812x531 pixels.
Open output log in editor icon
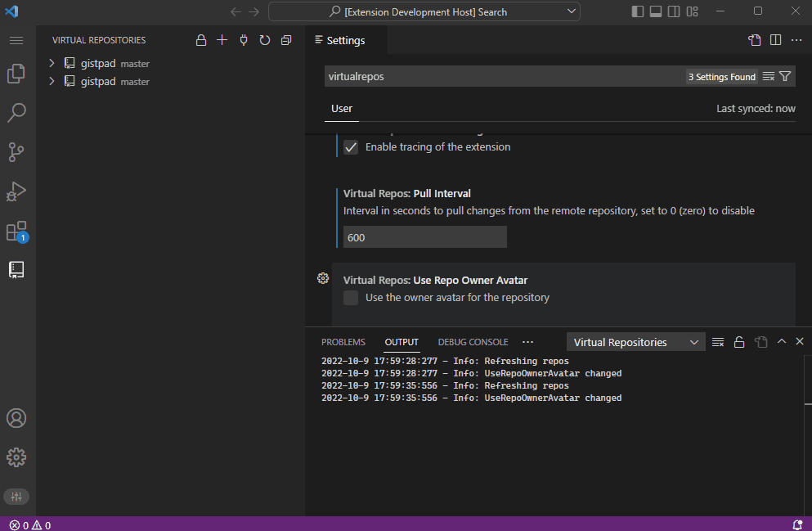pos(760,342)
